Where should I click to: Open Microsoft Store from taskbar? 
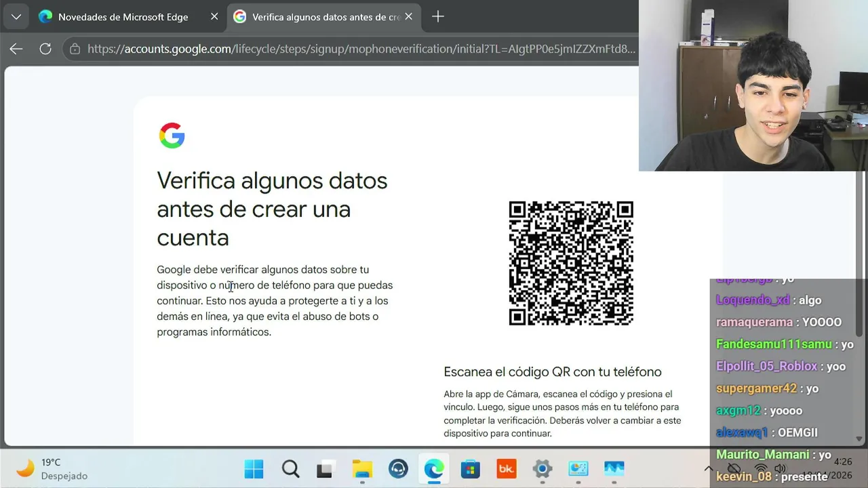pyautogui.click(x=470, y=469)
